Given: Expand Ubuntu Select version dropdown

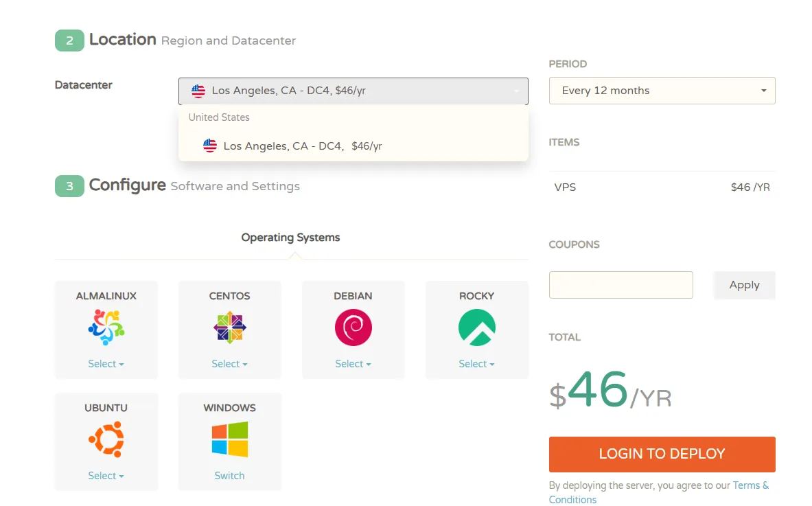Looking at the screenshot, I should (x=106, y=476).
